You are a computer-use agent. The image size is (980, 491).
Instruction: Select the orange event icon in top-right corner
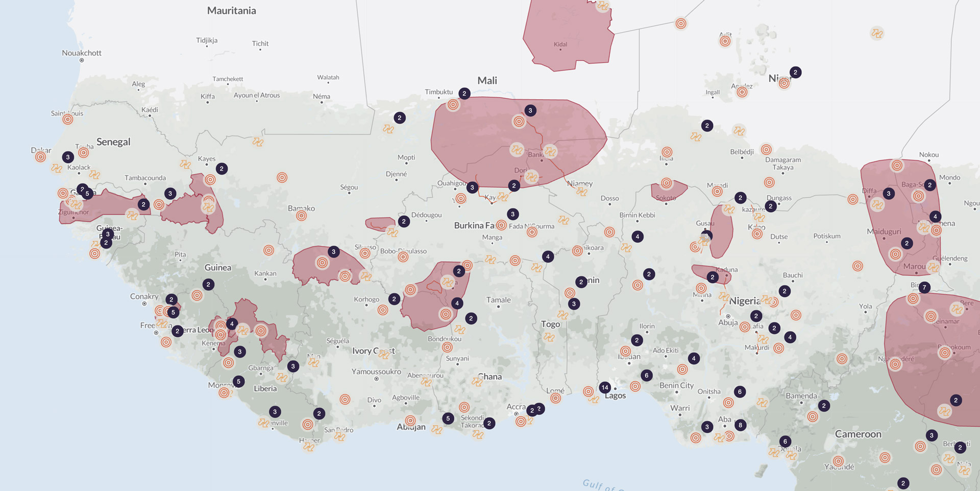(x=877, y=34)
